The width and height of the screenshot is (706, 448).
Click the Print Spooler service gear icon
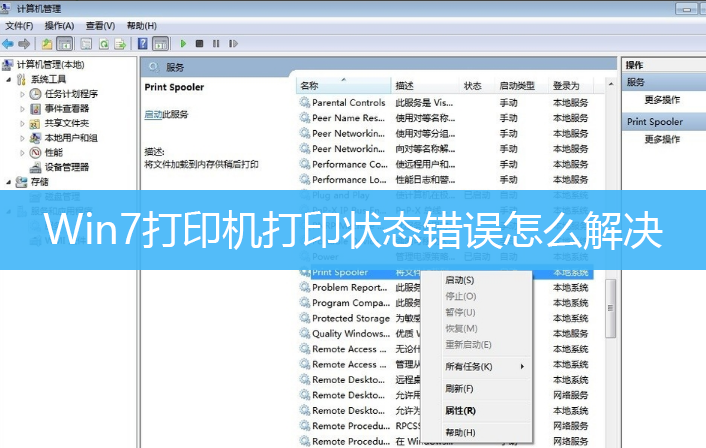(305, 272)
